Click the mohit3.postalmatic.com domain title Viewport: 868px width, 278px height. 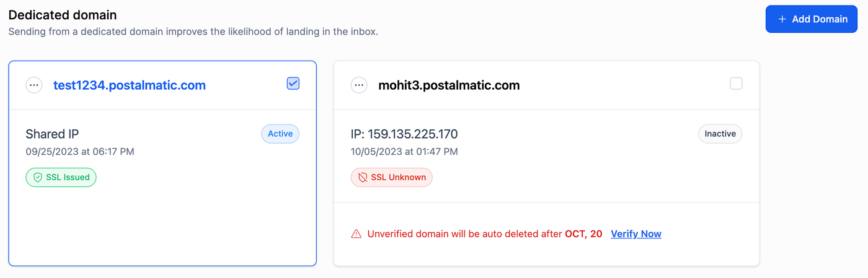pos(449,85)
